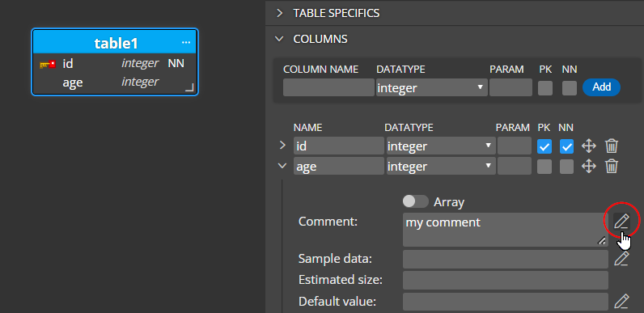Image resolution: width=644 pixels, height=313 pixels.
Task: Uncheck the PK checkbox for id column
Action: point(544,146)
